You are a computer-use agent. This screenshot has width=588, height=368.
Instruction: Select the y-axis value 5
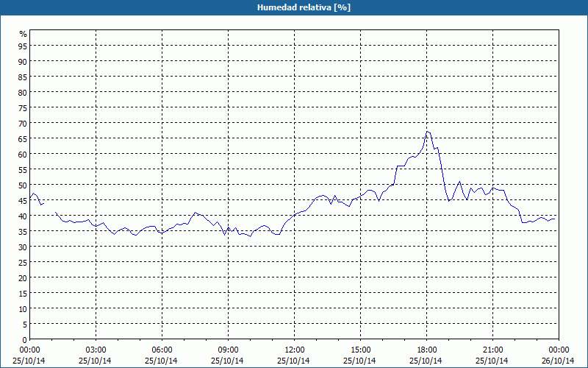point(25,325)
